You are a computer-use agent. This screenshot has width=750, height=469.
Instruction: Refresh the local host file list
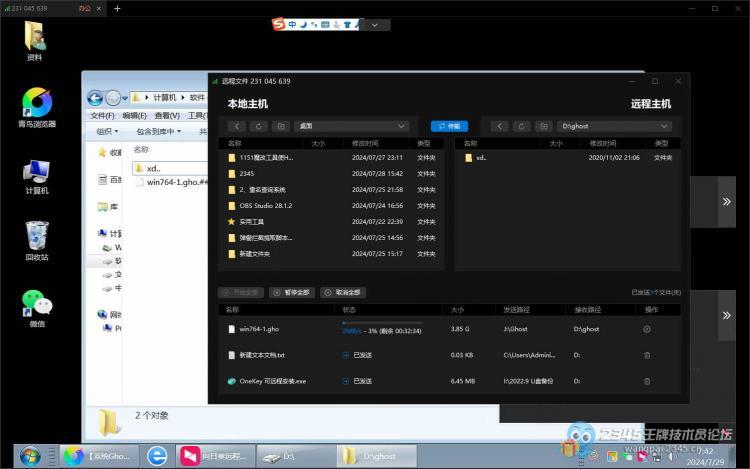pos(259,127)
